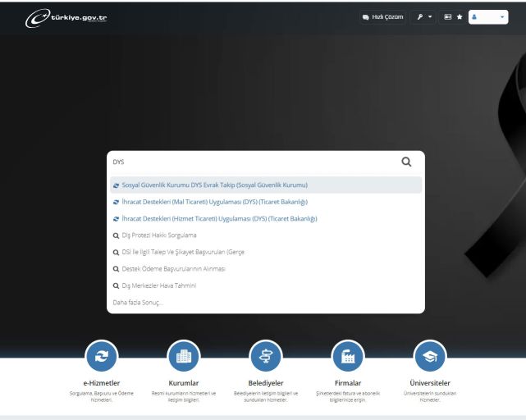Run search with magnifier icon
The height and width of the screenshot is (420, 526).
(406, 162)
